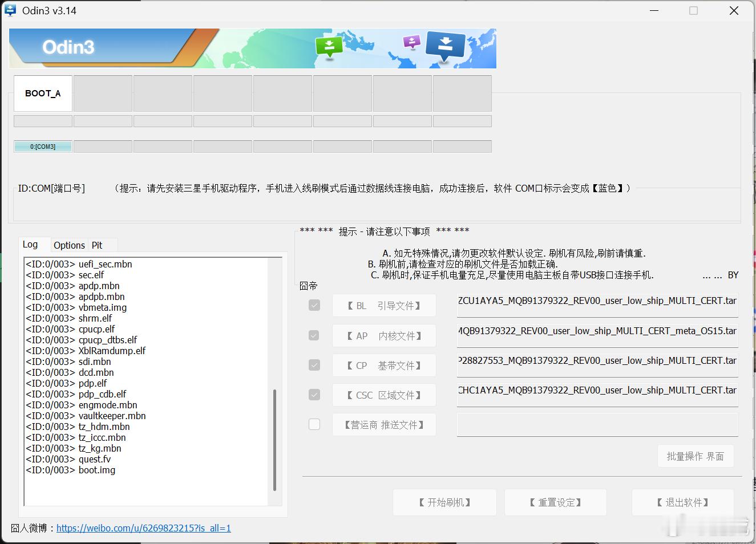756x544 pixels.
Task: Select log line cpucp_dtbs.elf
Action: point(82,340)
